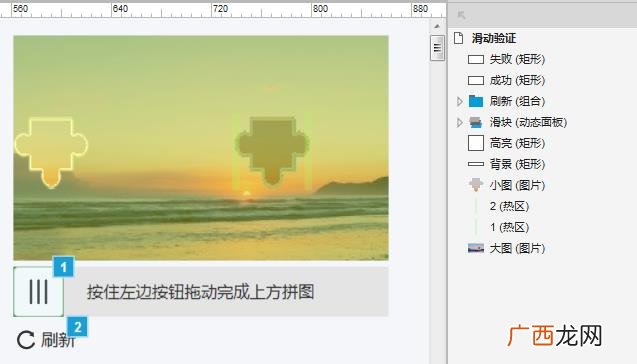Click the beach sunset image

tap(201, 148)
